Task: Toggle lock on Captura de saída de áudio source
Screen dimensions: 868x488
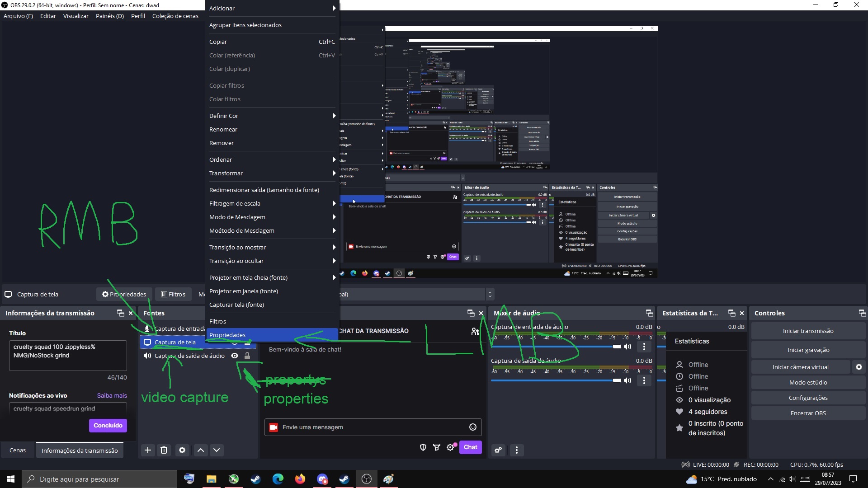Action: pos(247,356)
